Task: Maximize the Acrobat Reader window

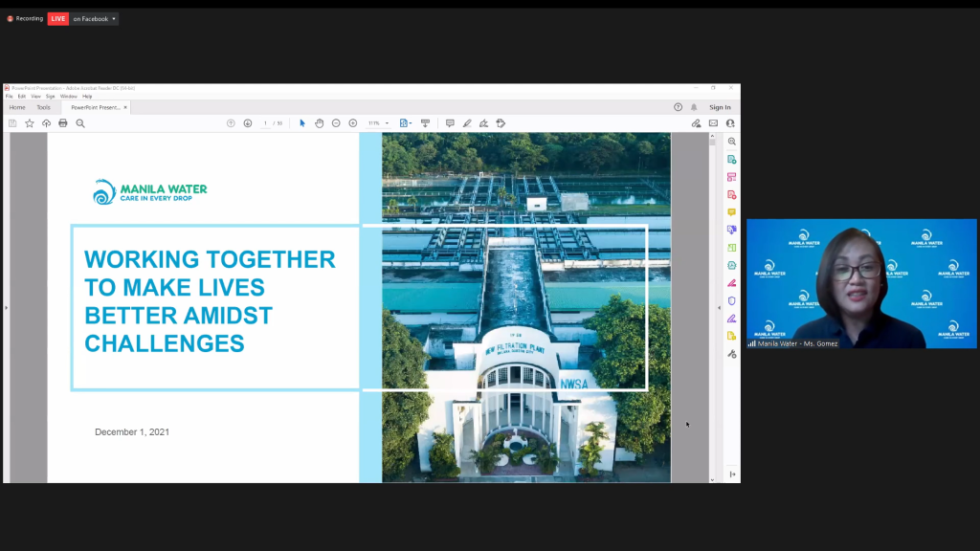Action: pyautogui.click(x=713, y=88)
